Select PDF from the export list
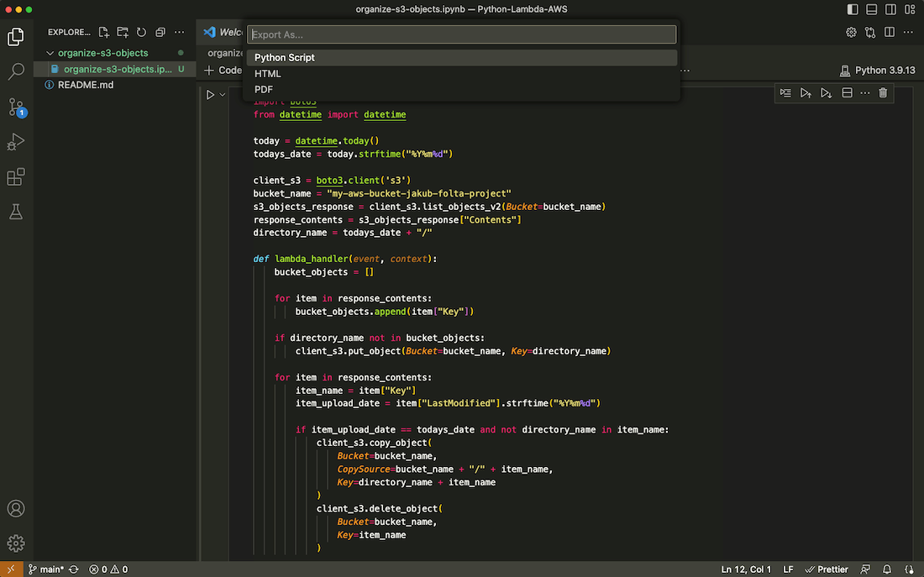The height and width of the screenshot is (577, 924). pos(264,89)
